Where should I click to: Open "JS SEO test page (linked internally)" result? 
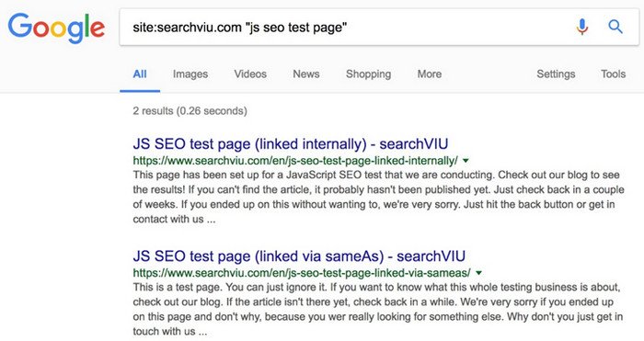291,144
